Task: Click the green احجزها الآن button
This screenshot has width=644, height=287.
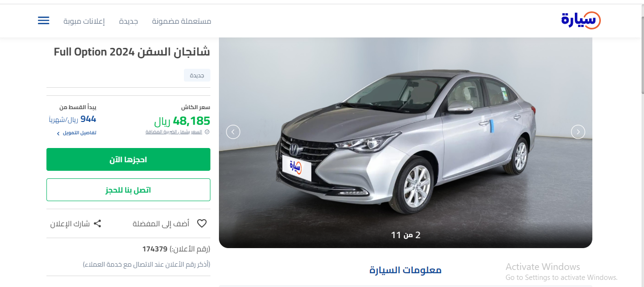Action: click(x=128, y=159)
